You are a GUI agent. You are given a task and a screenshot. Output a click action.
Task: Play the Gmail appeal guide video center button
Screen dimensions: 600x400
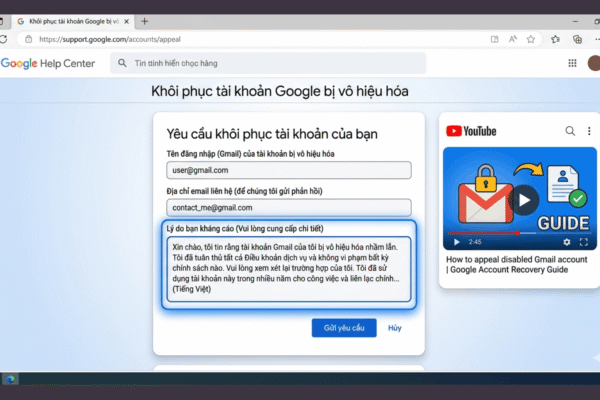[x=524, y=199]
